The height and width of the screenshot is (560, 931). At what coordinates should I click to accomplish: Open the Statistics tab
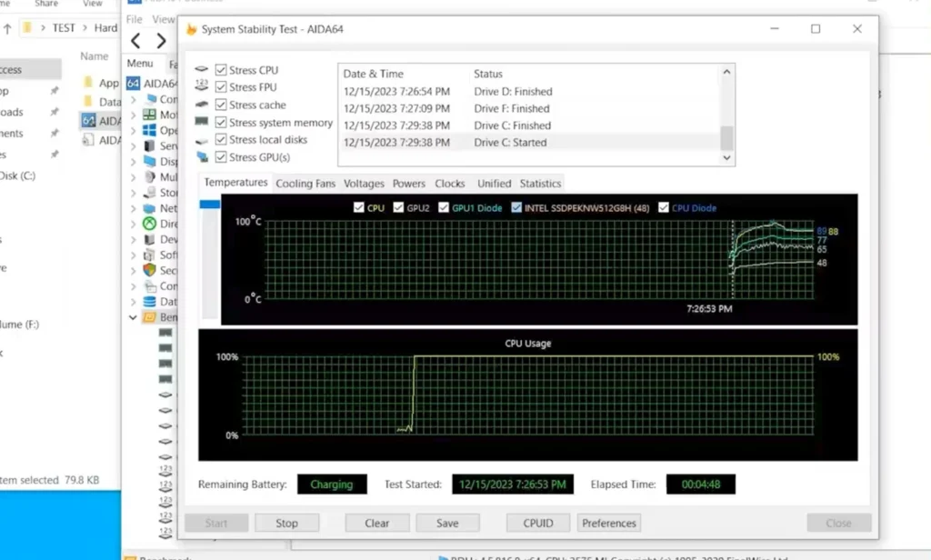point(540,183)
